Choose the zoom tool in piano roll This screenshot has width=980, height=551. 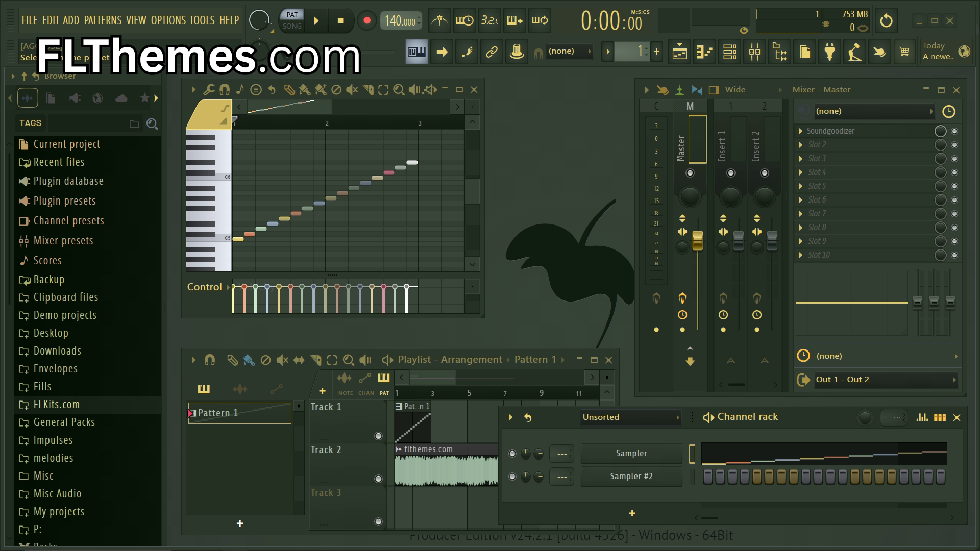point(399,90)
